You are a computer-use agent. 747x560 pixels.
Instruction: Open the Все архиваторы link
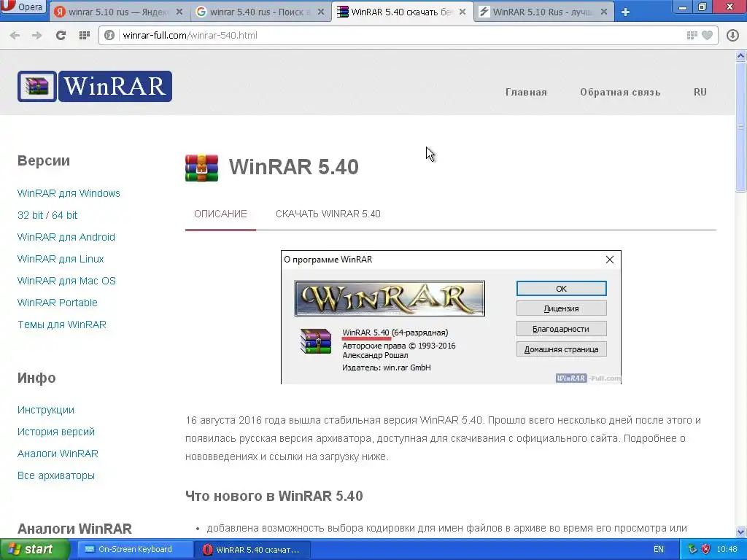(x=55, y=475)
